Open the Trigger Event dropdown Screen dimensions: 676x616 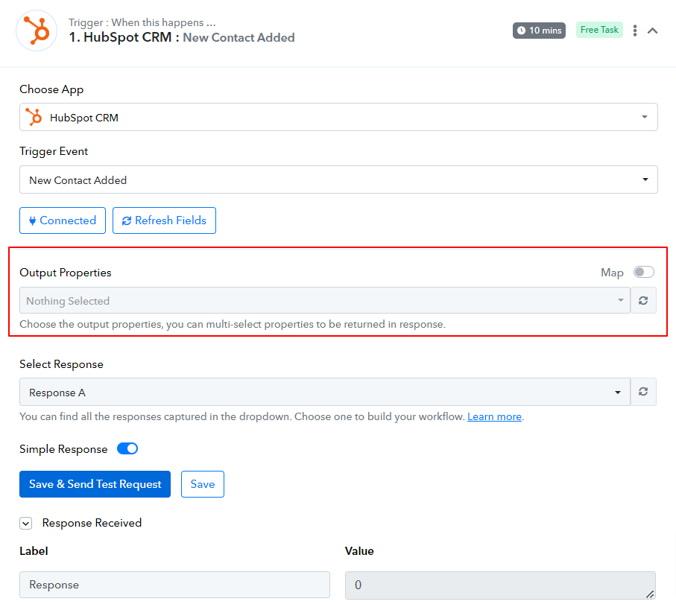tap(338, 180)
